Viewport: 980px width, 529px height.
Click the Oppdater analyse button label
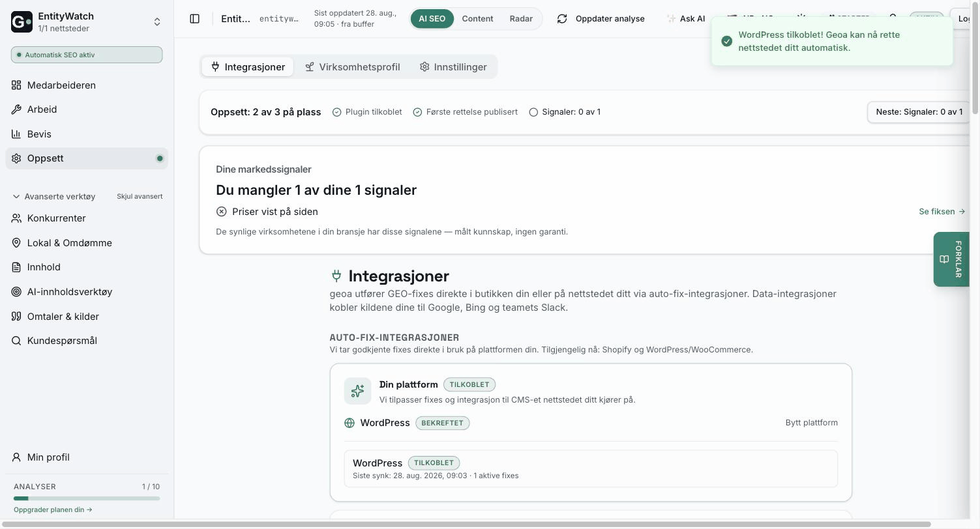click(610, 19)
